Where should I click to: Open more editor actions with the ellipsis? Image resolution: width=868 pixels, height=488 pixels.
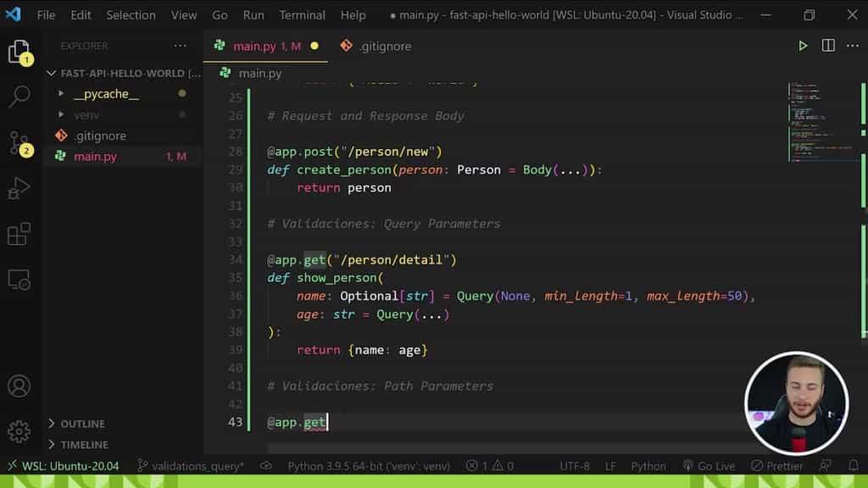852,46
